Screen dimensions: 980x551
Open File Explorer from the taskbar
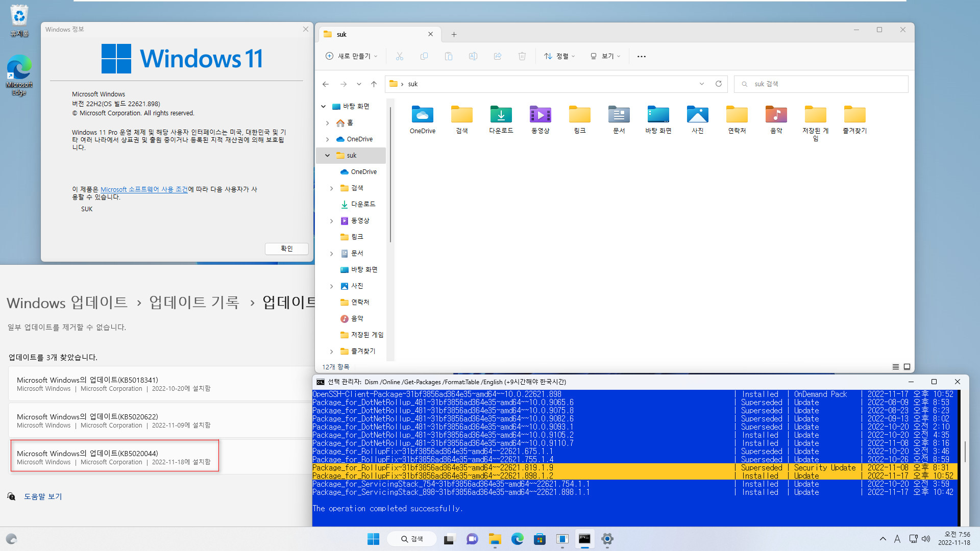pos(495,539)
